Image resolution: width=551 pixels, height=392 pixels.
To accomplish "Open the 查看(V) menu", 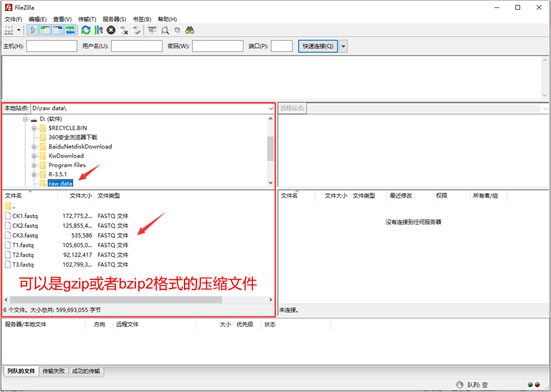I will [x=62, y=19].
